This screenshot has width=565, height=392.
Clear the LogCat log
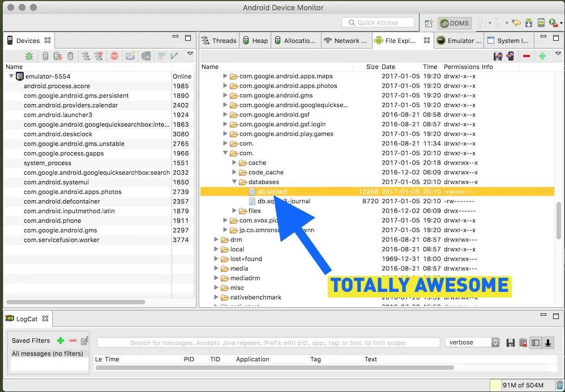[x=523, y=343]
